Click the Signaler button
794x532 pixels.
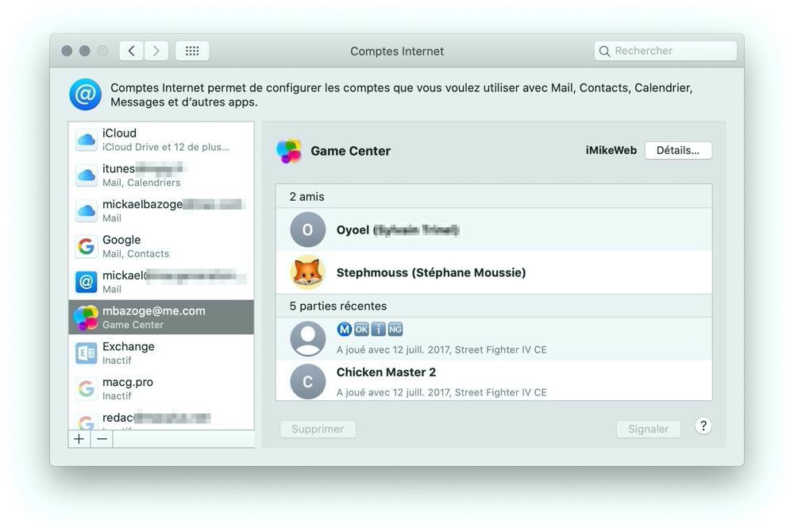click(649, 429)
